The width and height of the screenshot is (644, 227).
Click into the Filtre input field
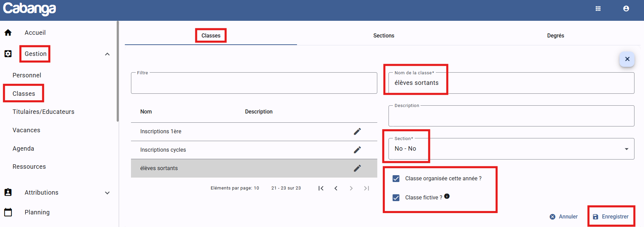pos(254,83)
